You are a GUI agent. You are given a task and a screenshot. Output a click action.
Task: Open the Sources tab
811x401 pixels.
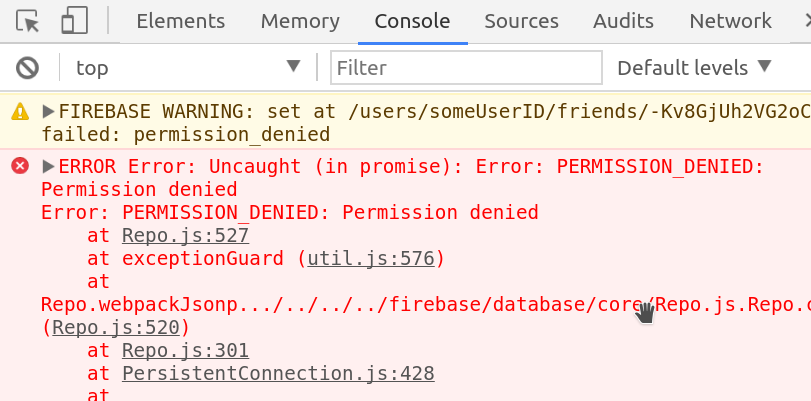(x=521, y=21)
